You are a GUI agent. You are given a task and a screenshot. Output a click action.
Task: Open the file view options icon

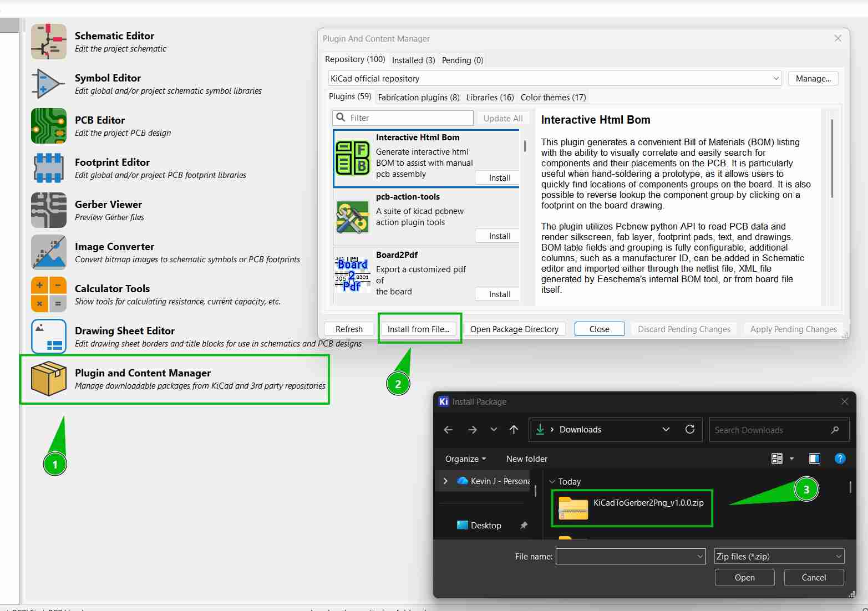pos(777,459)
